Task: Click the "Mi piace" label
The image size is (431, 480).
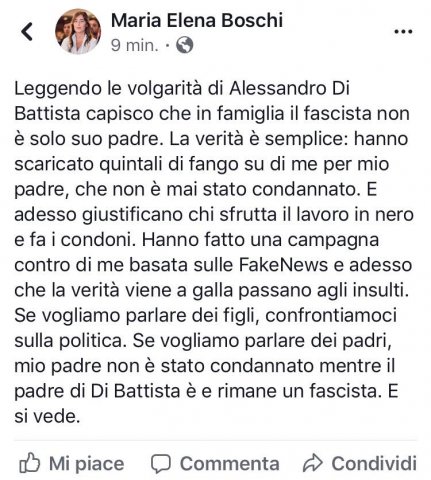Action: [x=86, y=464]
